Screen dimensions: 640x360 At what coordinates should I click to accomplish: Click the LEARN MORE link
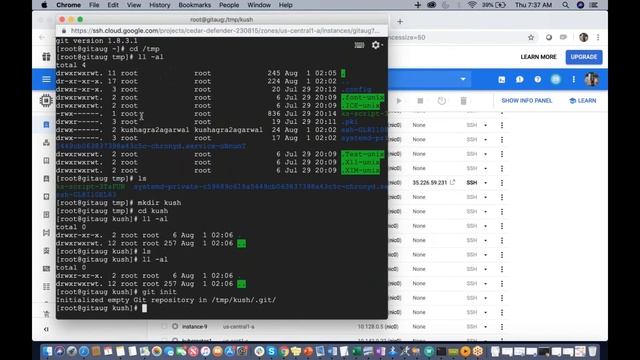[538, 57]
